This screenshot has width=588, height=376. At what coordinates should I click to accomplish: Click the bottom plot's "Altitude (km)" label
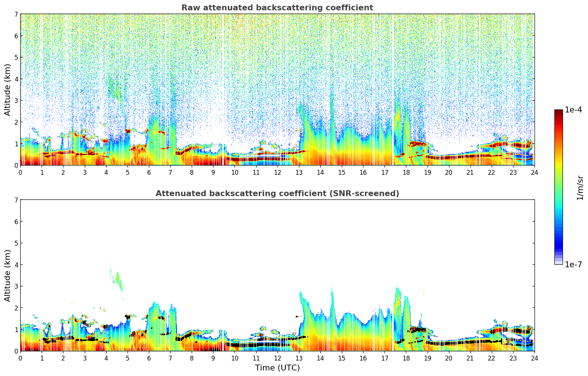(8, 275)
